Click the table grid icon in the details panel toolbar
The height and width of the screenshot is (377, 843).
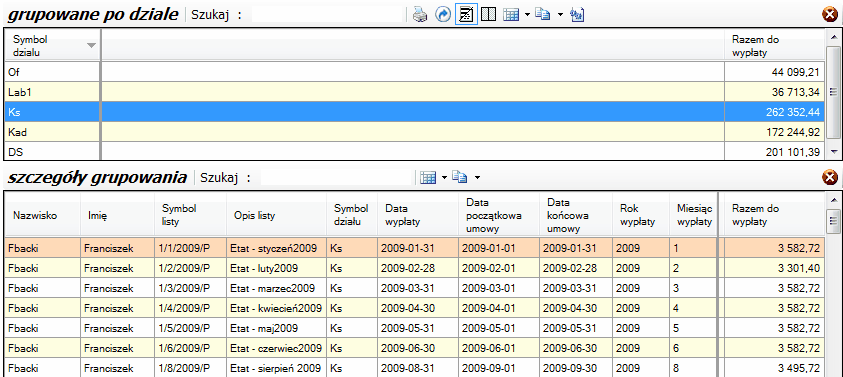(x=428, y=177)
